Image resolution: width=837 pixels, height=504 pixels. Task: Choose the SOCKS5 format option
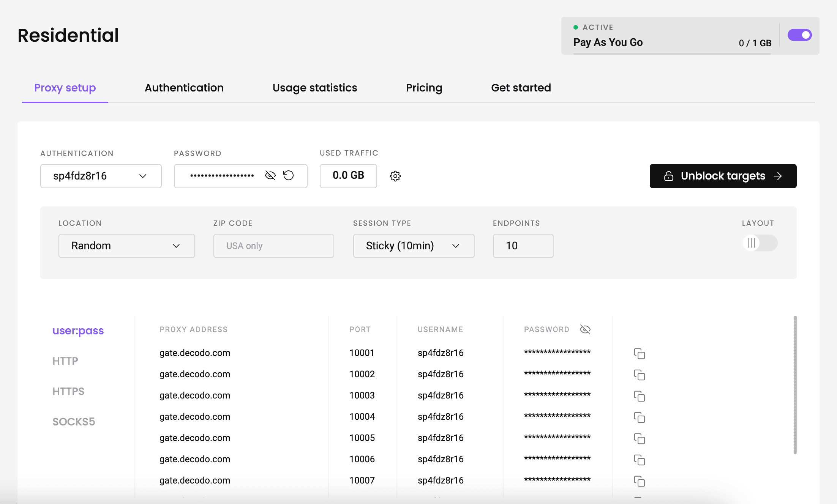click(x=74, y=422)
